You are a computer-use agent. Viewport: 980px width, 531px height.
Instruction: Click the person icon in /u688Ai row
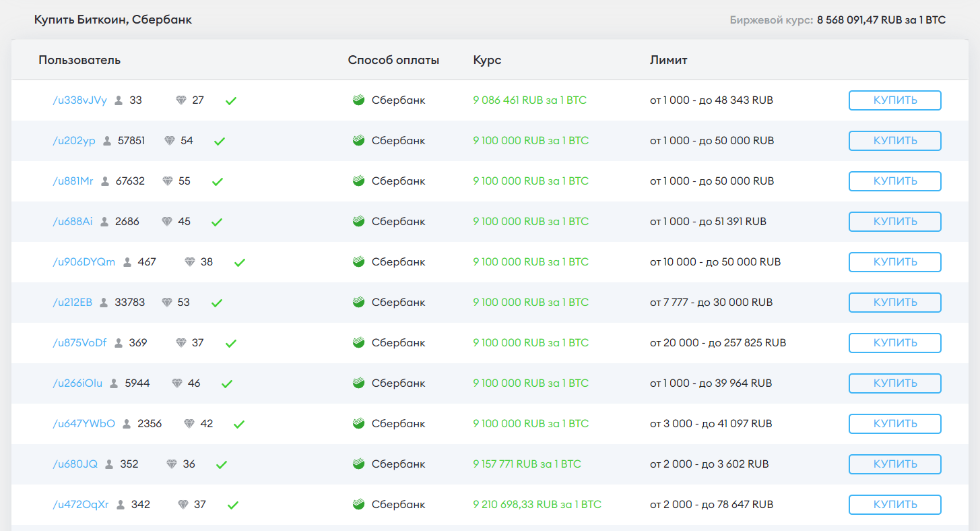(104, 222)
